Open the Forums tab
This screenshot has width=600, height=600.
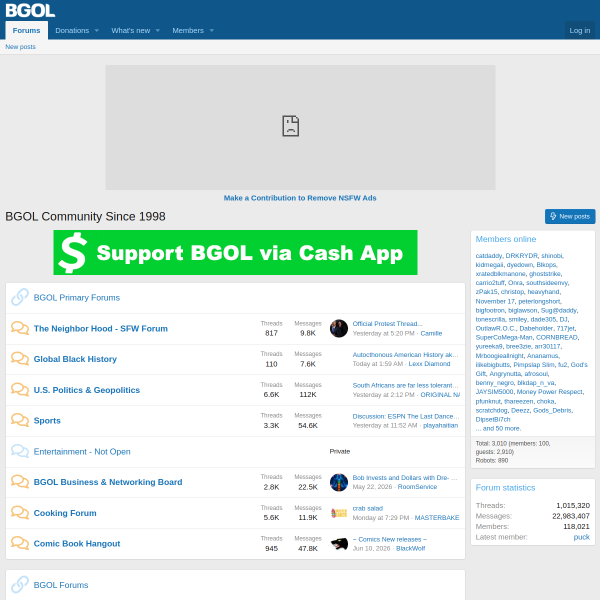[26, 31]
